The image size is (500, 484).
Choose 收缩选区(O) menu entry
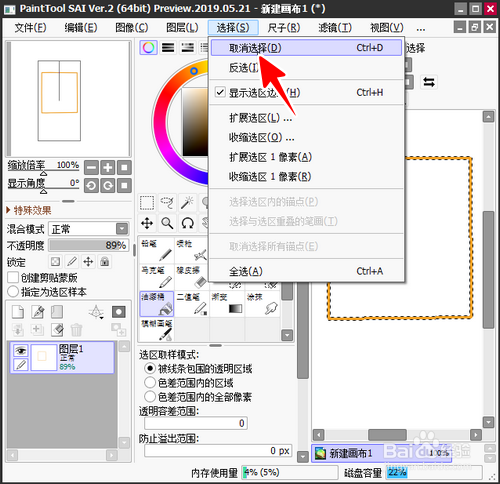pos(306,137)
